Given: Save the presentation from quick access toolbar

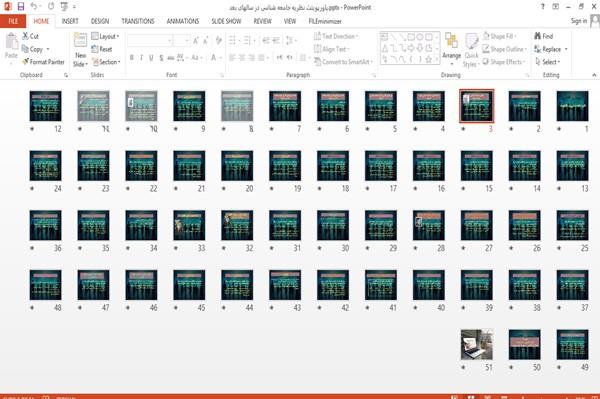Looking at the screenshot, I should 21,6.
